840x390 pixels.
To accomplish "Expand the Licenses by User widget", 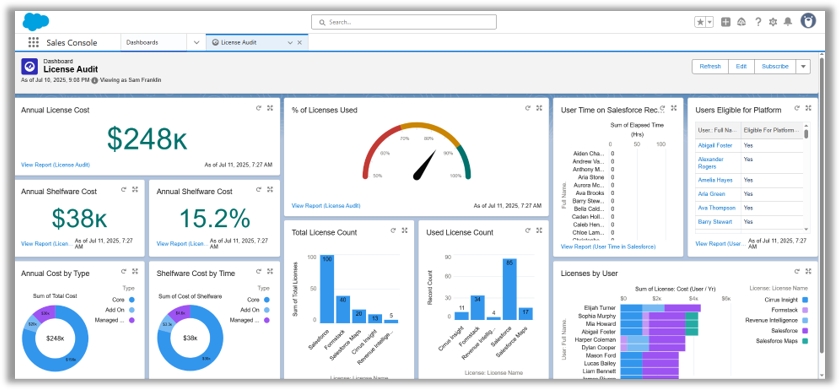I will 808,272.
